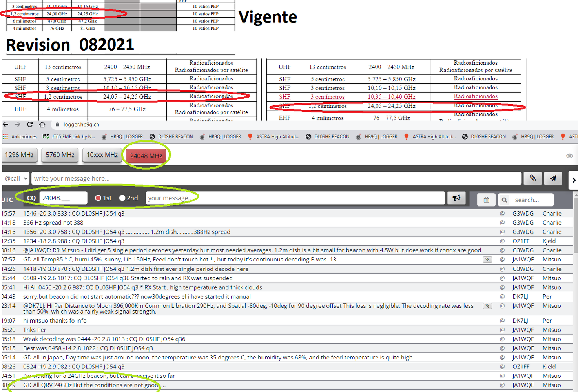The width and height of the screenshot is (578, 392).
Task: Open the DL0SHF BEACON bookmark
Action: (171, 137)
